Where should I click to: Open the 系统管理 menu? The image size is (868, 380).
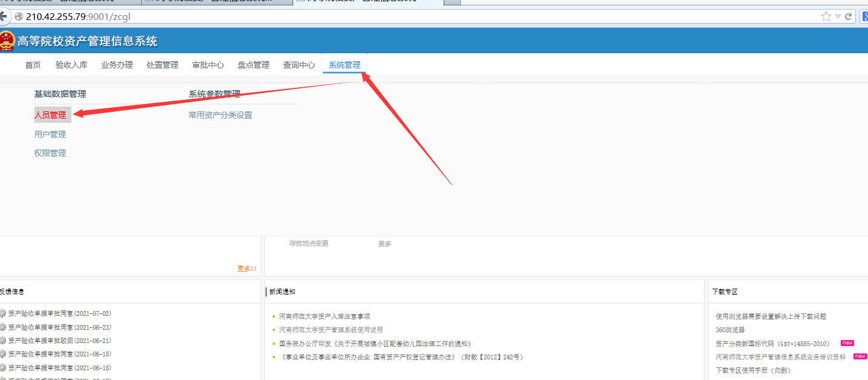pos(344,65)
